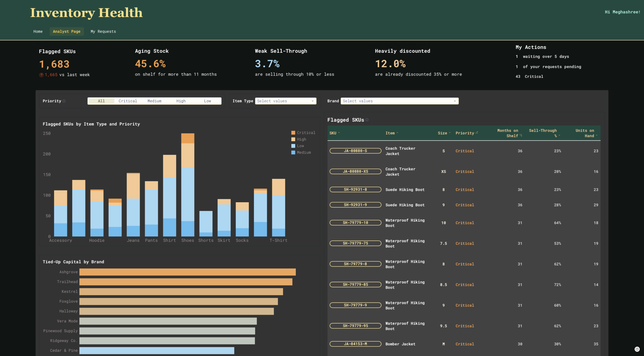Open the My Requests tab
Image resolution: width=644 pixels, height=356 pixels.
pyautogui.click(x=103, y=31)
